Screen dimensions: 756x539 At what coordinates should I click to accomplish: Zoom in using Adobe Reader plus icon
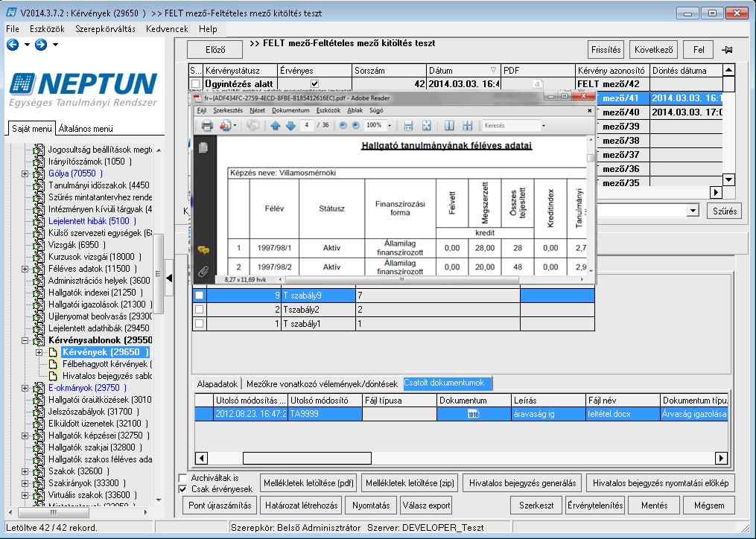click(355, 125)
